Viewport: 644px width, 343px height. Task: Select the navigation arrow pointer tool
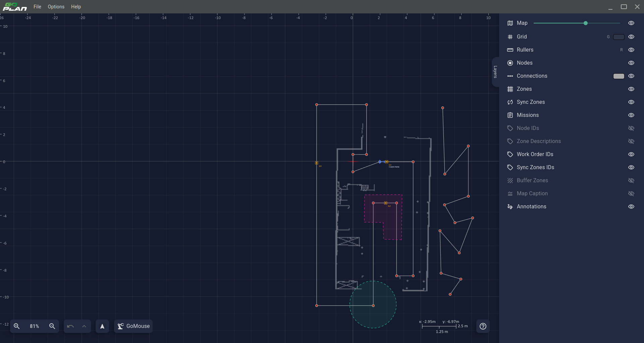[102, 326]
